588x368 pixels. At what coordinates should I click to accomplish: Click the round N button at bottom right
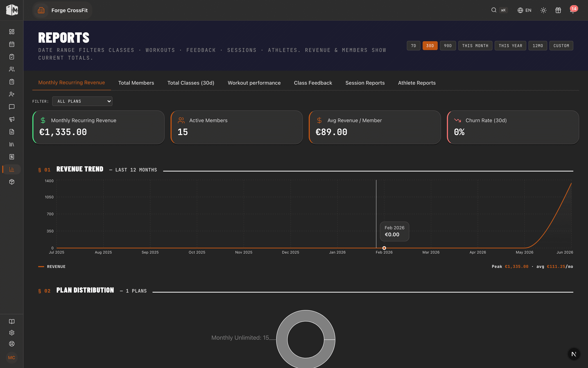(574, 354)
